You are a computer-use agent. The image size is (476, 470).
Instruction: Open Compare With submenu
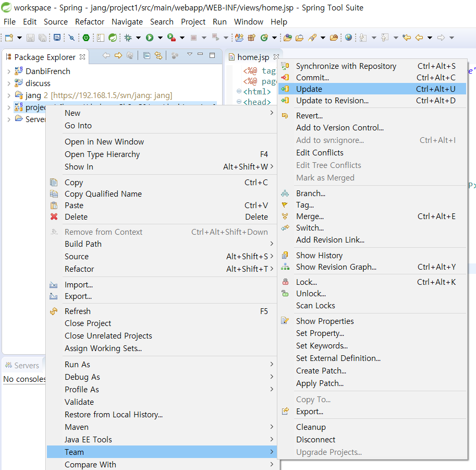click(x=162, y=464)
